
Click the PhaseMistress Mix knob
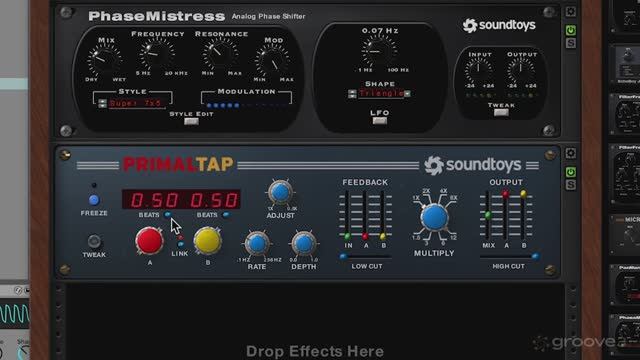pyautogui.click(x=105, y=60)
